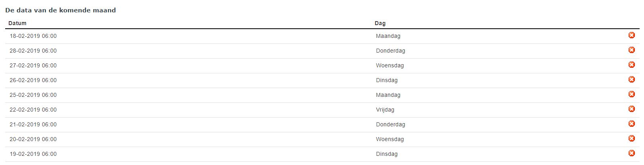
Task: Sort by the Datum column header
Action: coord(17,23)
